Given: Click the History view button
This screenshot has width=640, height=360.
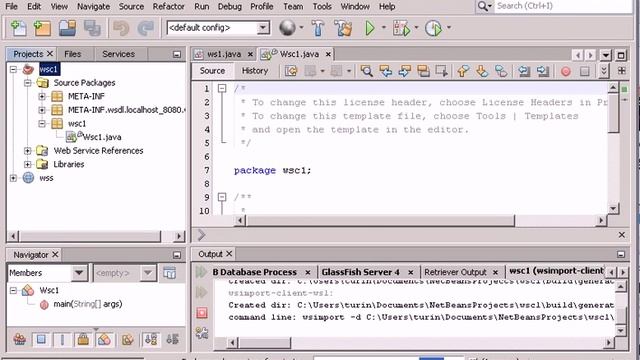Looking at the screenshot, I should coord(255,71).
